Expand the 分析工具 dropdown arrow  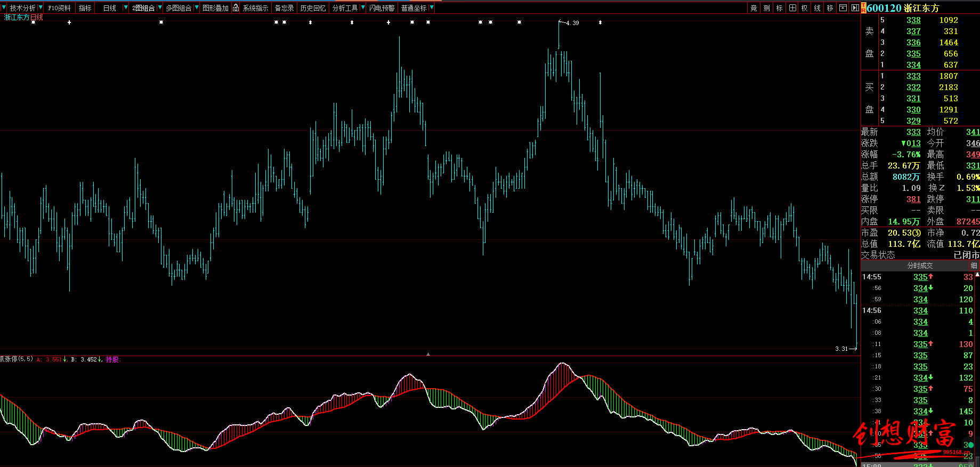tap(363, 8)
